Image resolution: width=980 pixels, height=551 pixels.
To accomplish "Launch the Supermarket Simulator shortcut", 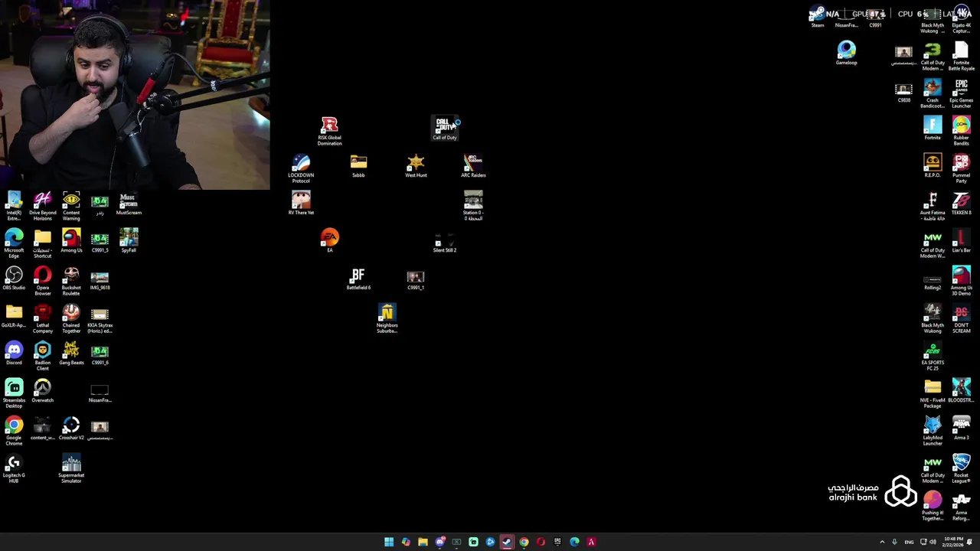I will pos(71,469).
